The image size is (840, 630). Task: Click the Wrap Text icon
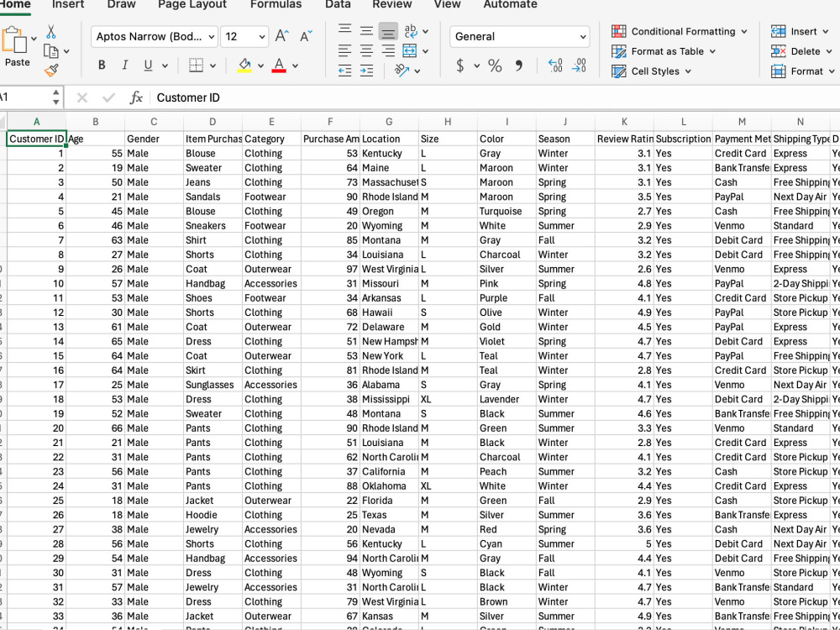411,30
